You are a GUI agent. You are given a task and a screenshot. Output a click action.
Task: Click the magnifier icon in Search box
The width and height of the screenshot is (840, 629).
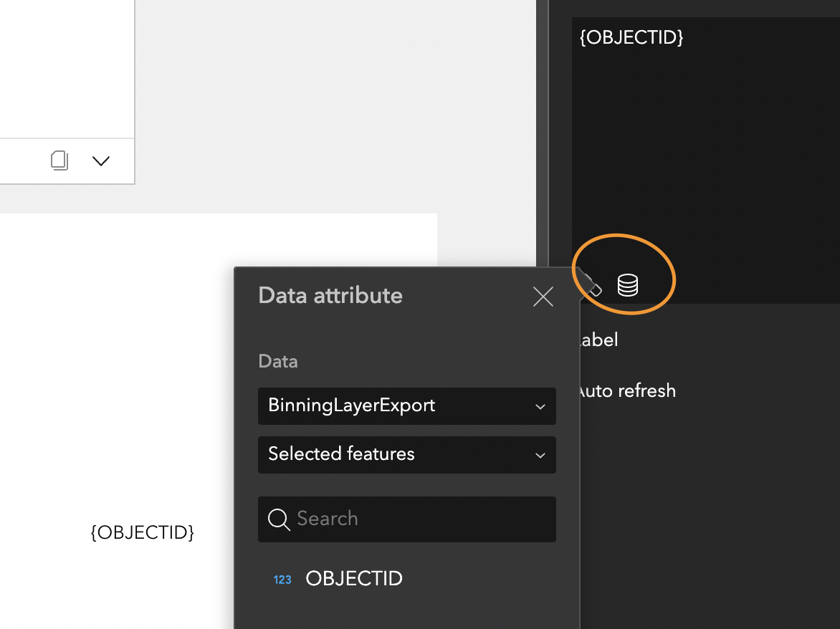[x=278, y=519]
